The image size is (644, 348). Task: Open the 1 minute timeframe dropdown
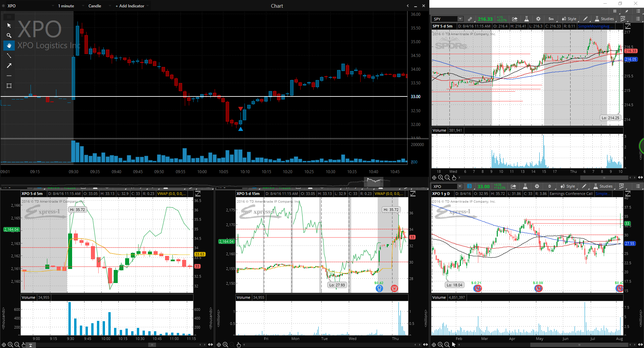pos(66,6)
